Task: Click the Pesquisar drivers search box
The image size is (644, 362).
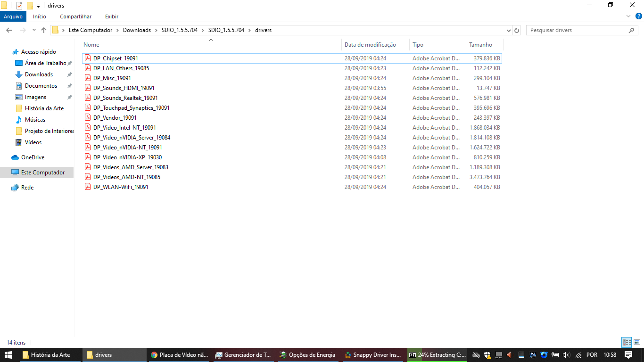Action: pyautogui.click(x=578, y=30)
